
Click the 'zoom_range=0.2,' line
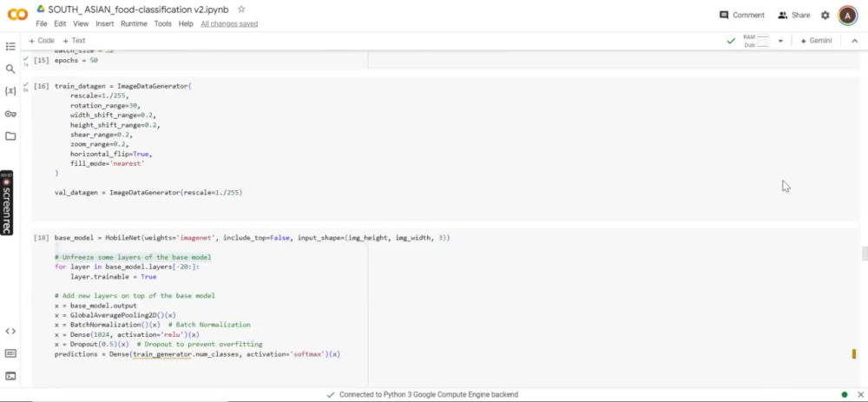(x=99, y=144)
